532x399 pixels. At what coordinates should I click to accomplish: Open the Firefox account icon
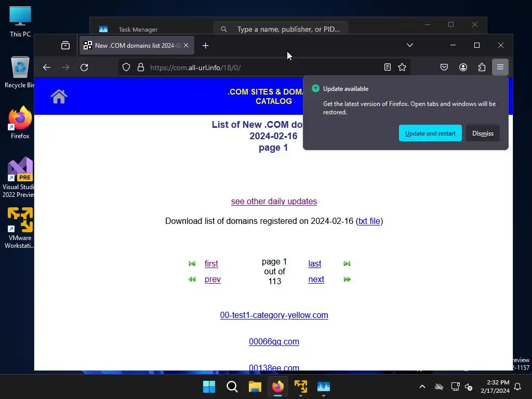pyautogui.click(x=463, y=67)
